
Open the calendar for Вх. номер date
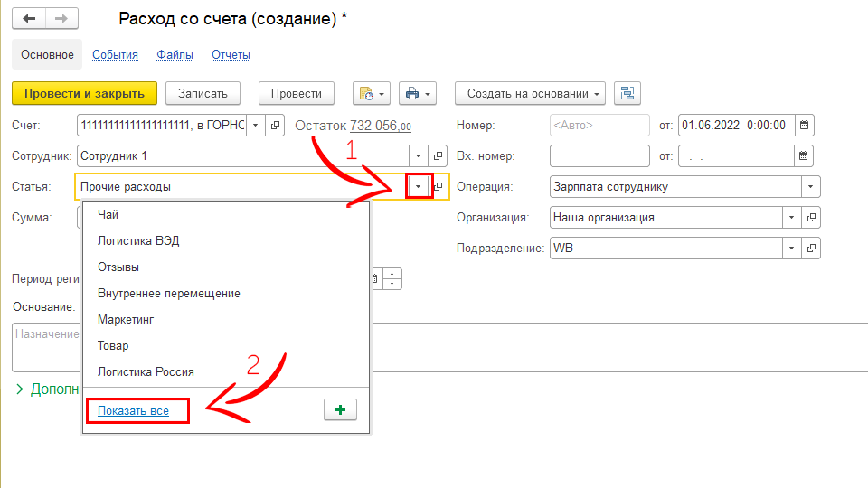click(803, 156)
